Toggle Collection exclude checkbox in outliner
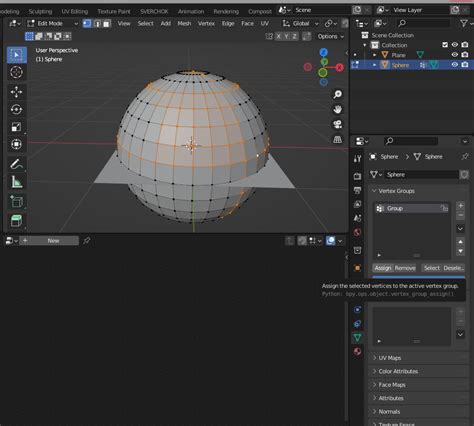 pyautogui.click(x=445, y=45)
